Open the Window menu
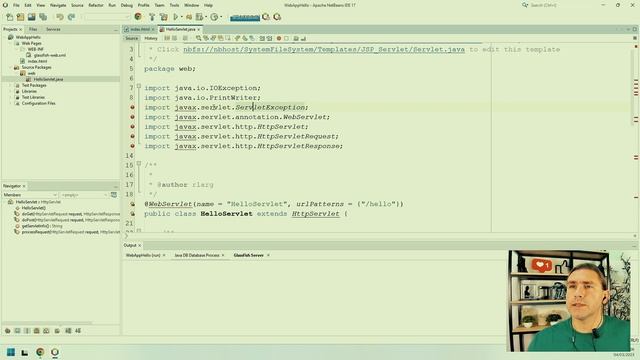Screen dimensions: 640x360 pyautogui.click(x=191, y=5)
